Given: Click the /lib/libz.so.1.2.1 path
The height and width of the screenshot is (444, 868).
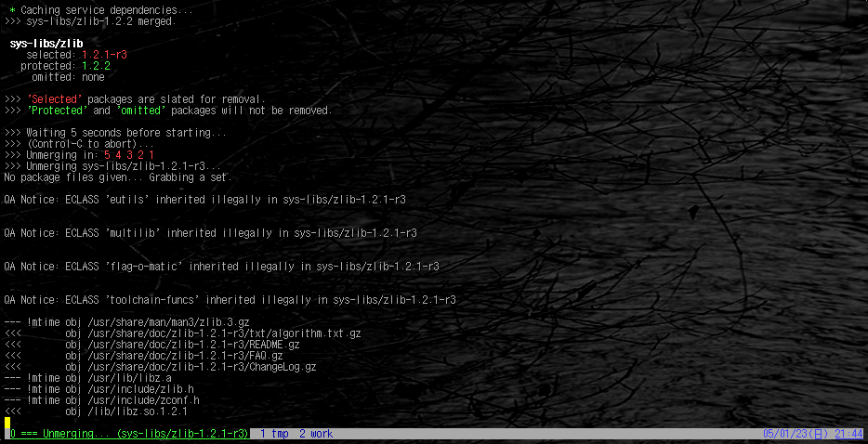Looking at the screenshot, I should pos(138,411).
